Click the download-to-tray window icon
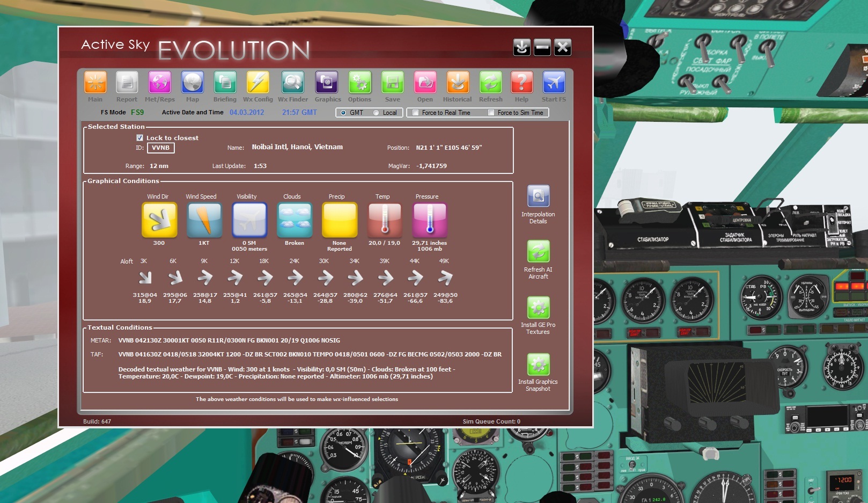Viewport: 868px width, 503px height. [522, 47]
